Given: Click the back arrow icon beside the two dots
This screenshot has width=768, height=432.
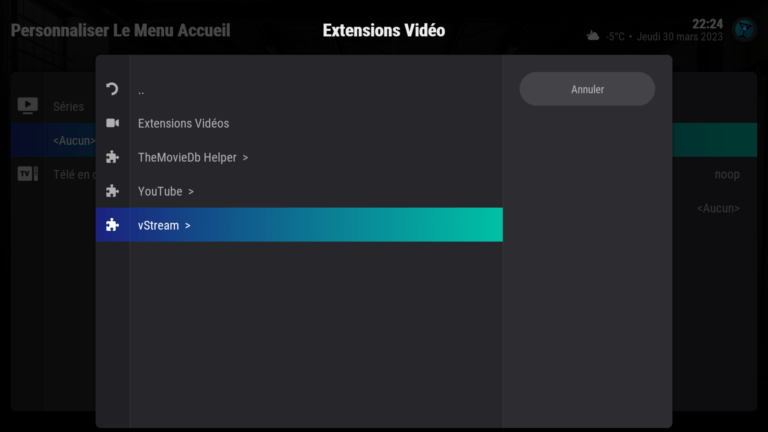Looking at the screenshot, I should [112, 89].
